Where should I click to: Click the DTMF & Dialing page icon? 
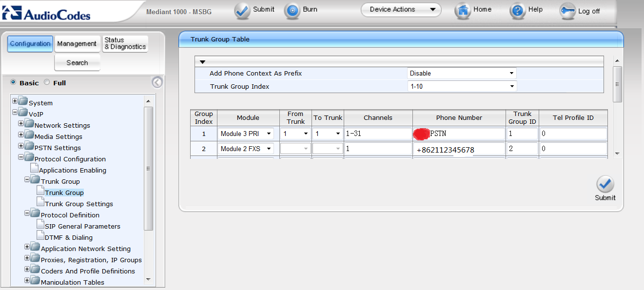tap(40, 236)
